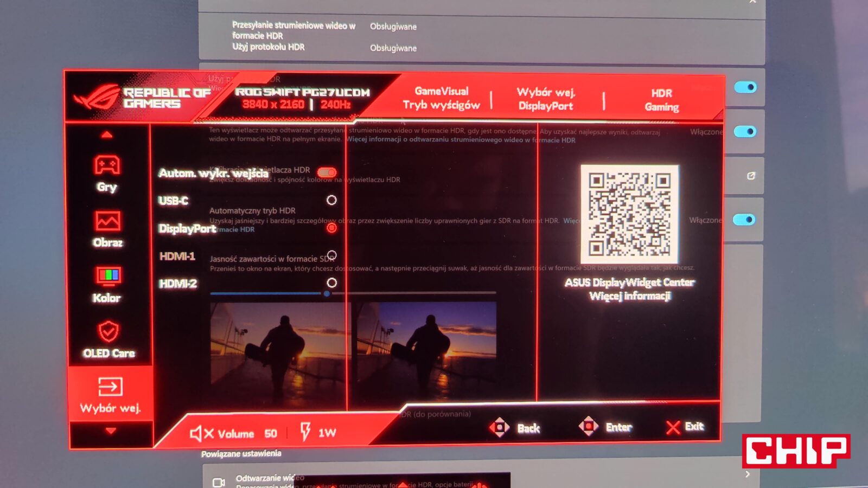Open the Gry gamepad icon menu

(x=107, y=165)
